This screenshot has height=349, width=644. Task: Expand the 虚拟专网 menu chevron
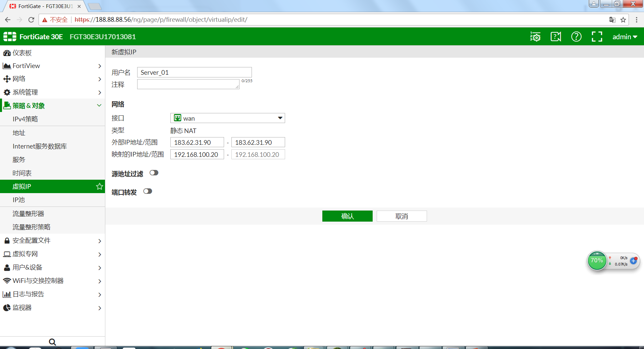tap(100, 254)
